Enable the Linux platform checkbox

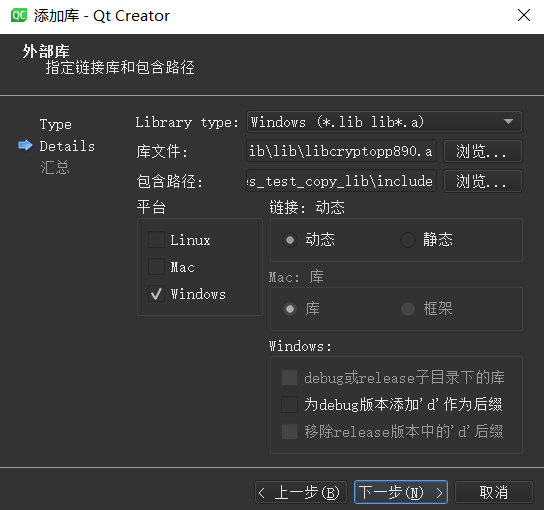pyautogui.click(x=156, y=240)
